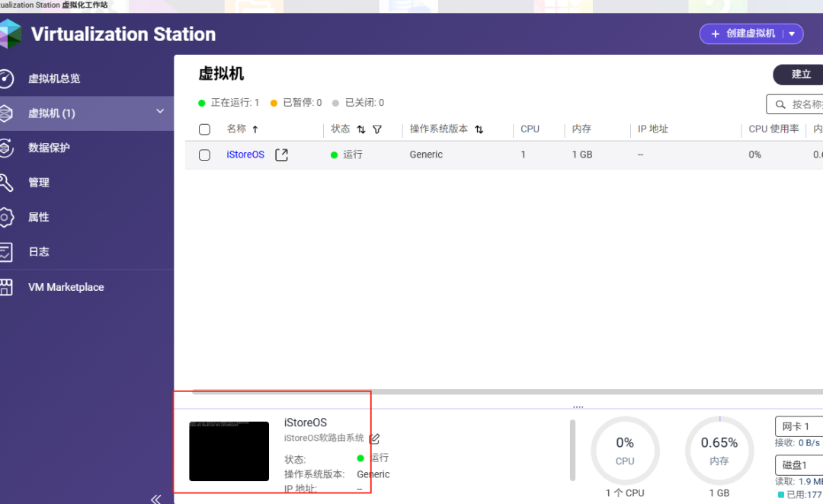Viewport: 823px width, 504px height.
Task: Click the 数据保护 shield icon
Action: 6,148
